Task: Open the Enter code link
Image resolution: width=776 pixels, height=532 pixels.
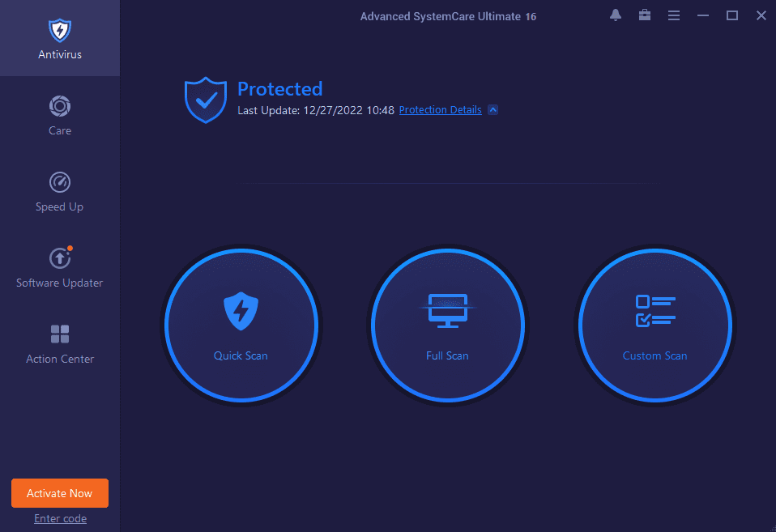Action: (60, 518)
